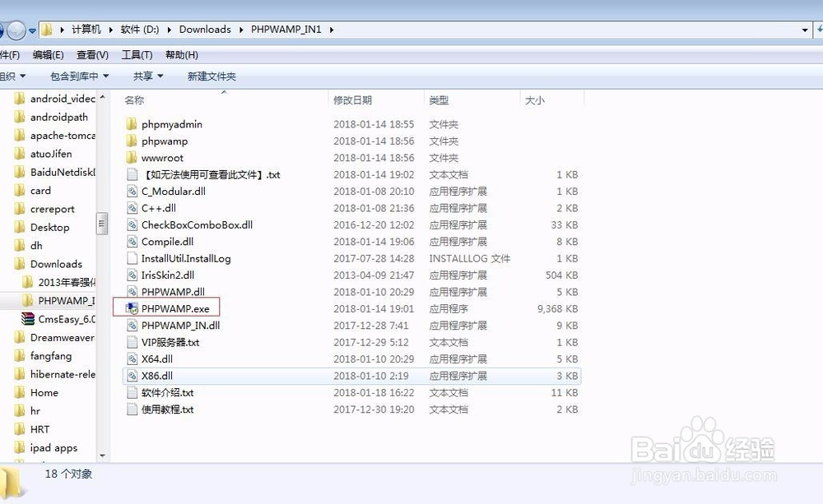
Task: Select the PHPWAMP.exe application icon
Action: point(132,309)
